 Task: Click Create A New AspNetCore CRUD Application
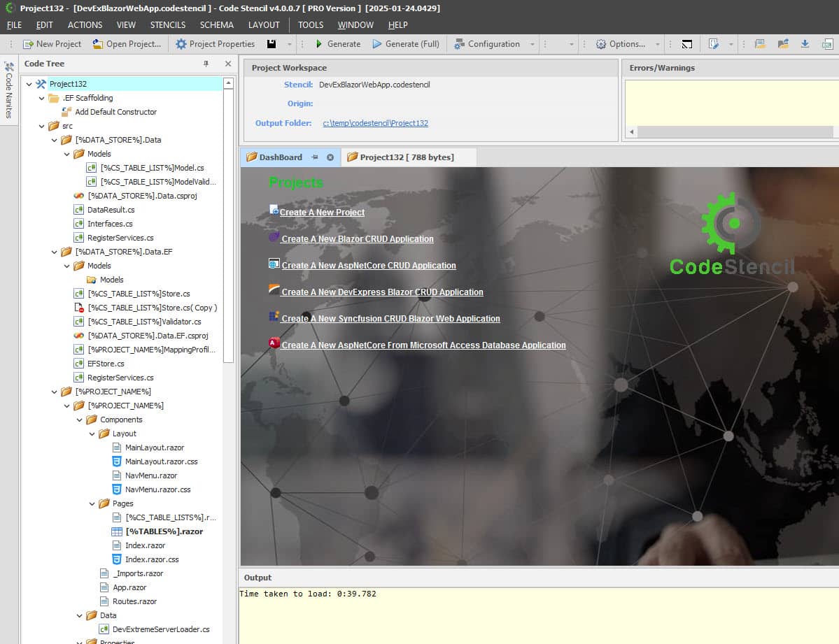369,265
